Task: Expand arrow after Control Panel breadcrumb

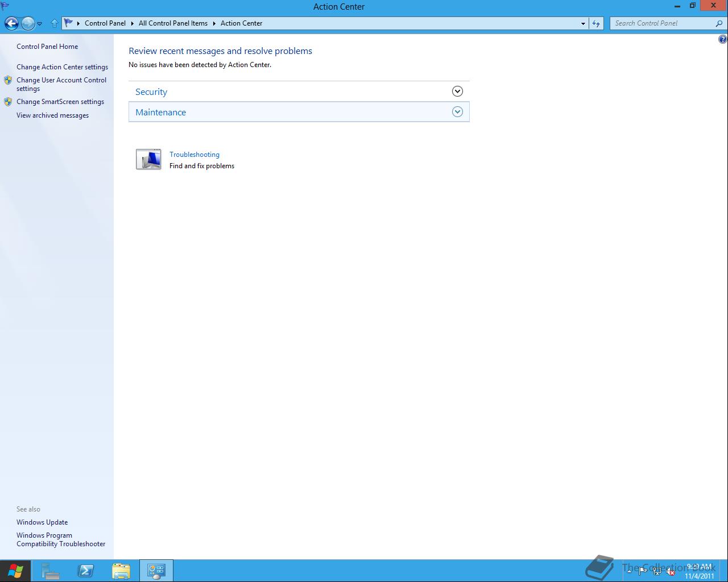Action: point(133,23)
